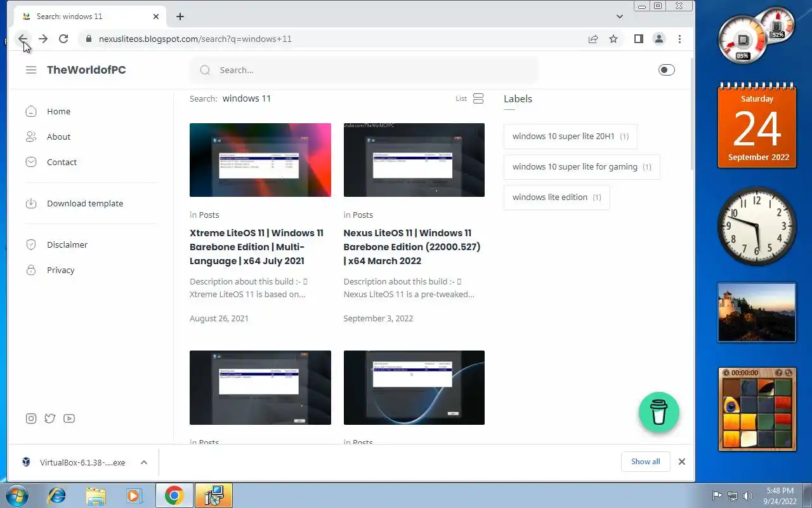812x508 pixels.
Task: Click the green coffee cup button
Action: click(x=659, y=413)
